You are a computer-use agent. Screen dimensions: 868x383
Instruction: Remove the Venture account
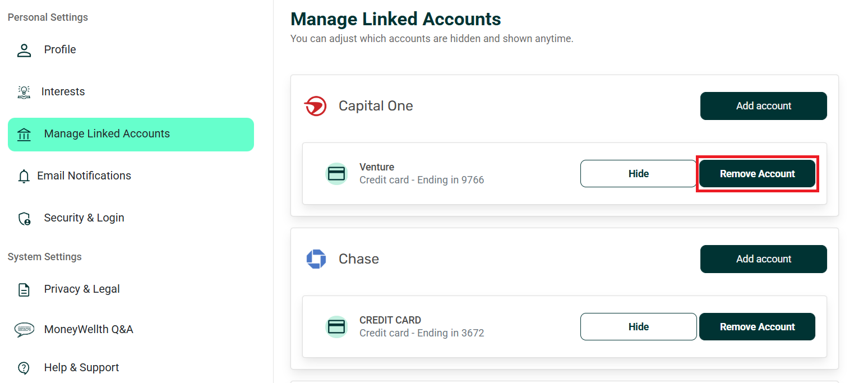coord(757,174)
